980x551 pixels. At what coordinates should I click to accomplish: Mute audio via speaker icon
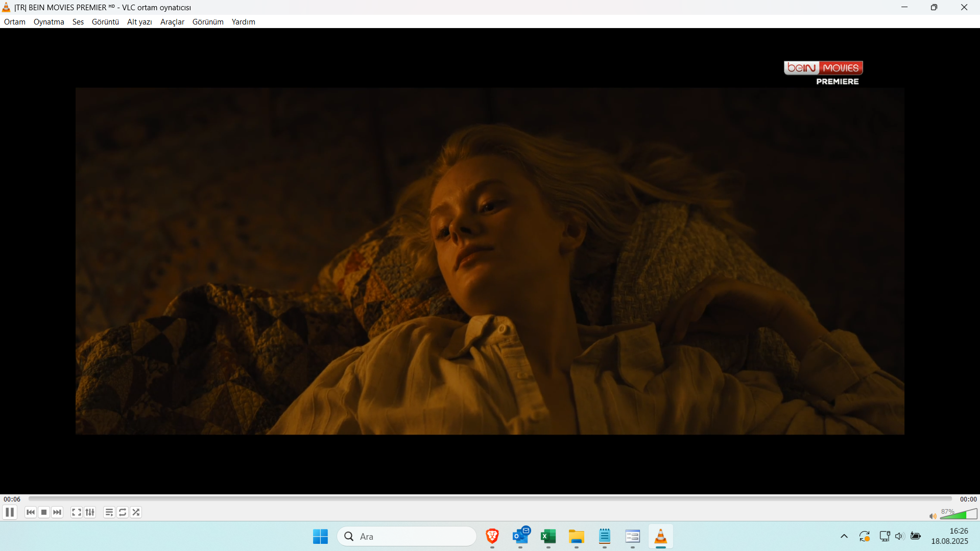coord(933,516)
